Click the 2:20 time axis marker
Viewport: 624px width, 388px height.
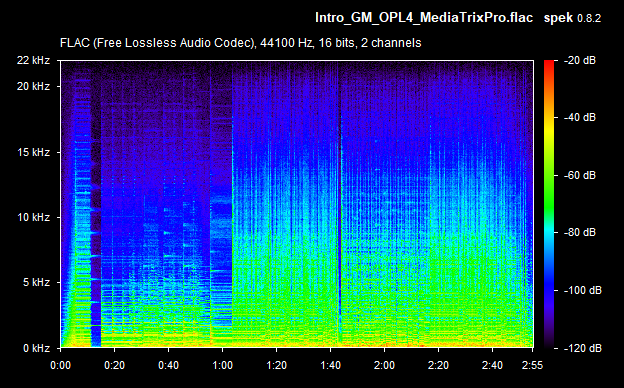pyautogui.click(x=438, y=365)
